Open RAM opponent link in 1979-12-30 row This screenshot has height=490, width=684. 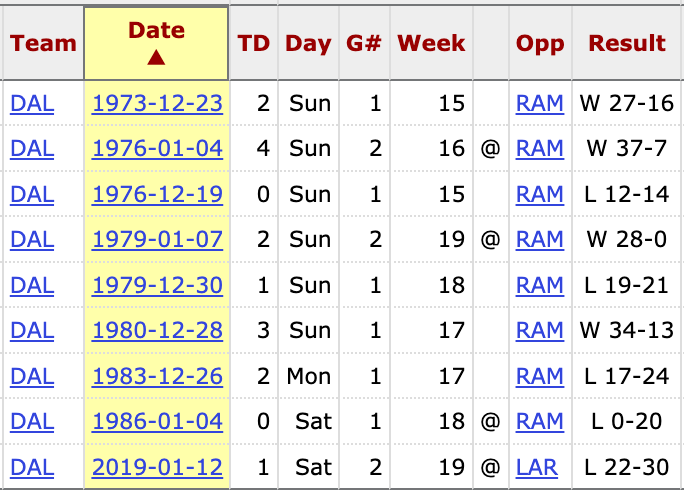click(x=540, y=285)
